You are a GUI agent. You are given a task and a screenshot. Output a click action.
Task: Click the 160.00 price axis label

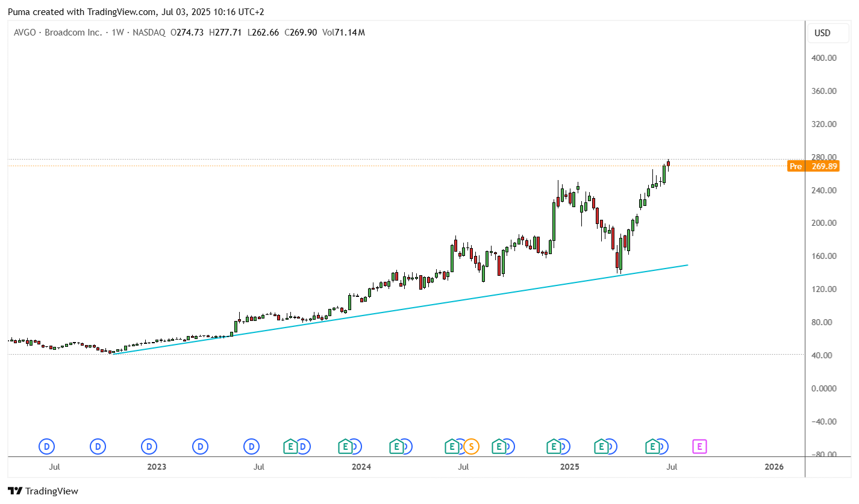[823, 257]
